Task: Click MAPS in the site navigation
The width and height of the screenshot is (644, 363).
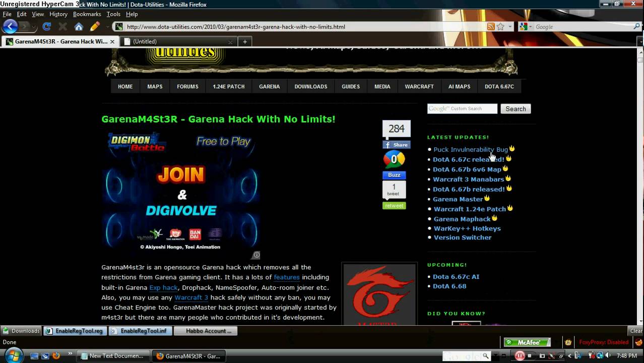Action: tap(155, 87)
